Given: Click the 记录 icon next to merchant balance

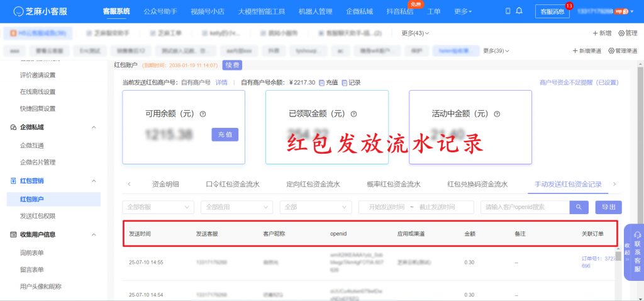Looking at the screenshot, I should (344, 82).
